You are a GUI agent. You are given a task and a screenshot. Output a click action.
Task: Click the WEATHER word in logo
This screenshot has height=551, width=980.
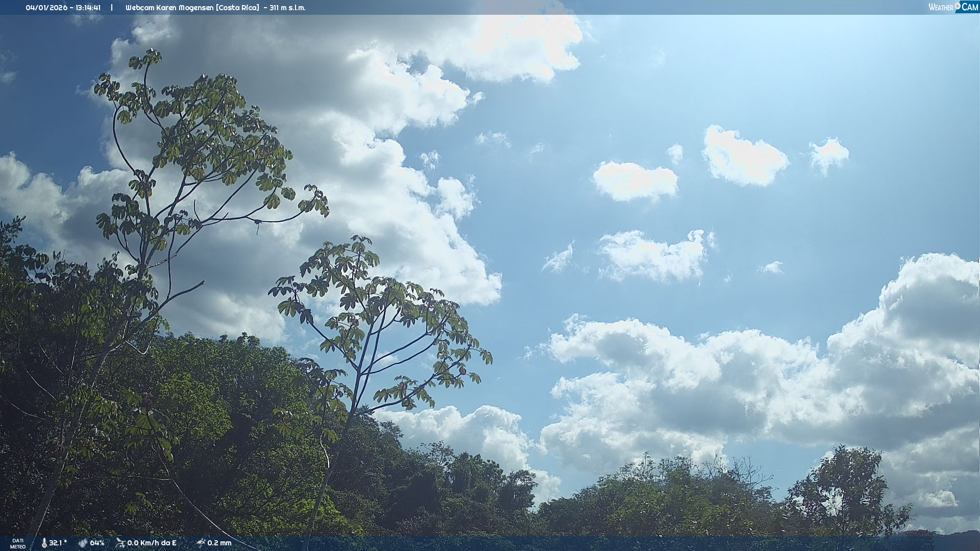[x=941, y=8]
